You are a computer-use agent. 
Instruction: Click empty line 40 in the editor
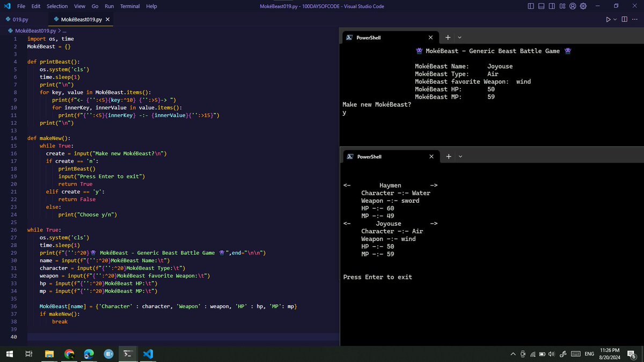click(x=182, y=336)
